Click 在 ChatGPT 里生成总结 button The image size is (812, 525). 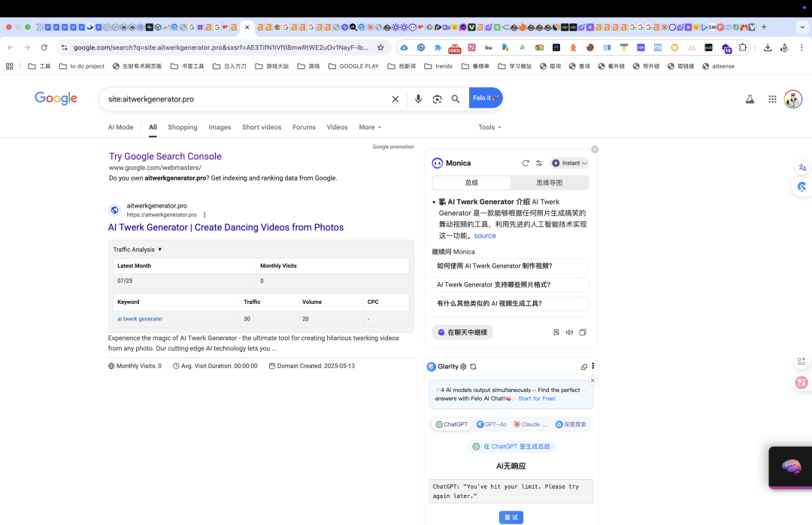click(x=511, y=446)
